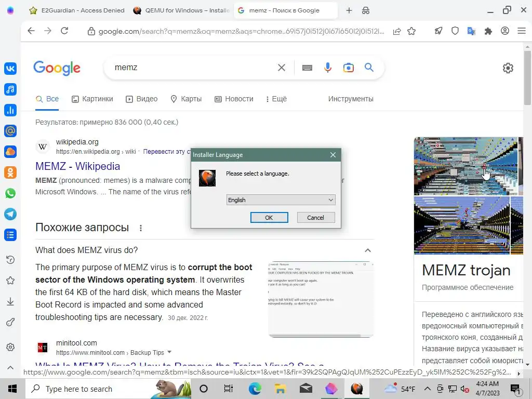
Task: Click Перевести эту translate link
Action: pos(166,152)
